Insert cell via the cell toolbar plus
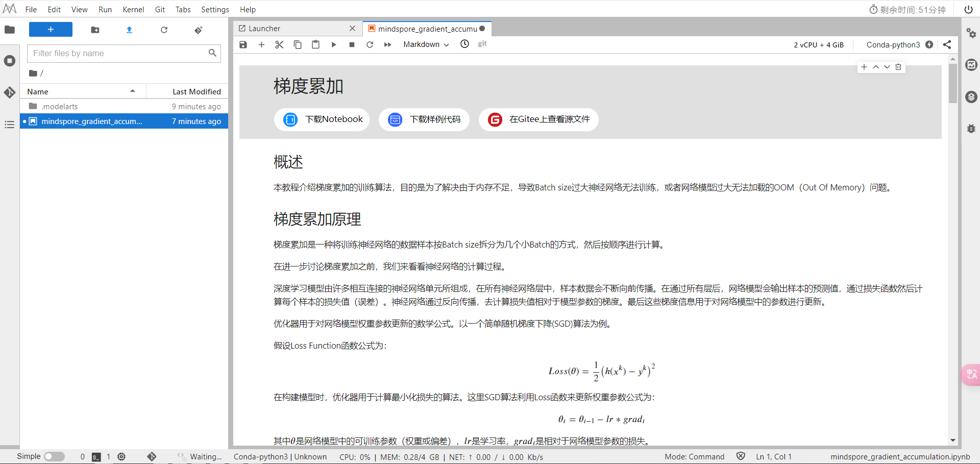 click(x=864, y=67)
